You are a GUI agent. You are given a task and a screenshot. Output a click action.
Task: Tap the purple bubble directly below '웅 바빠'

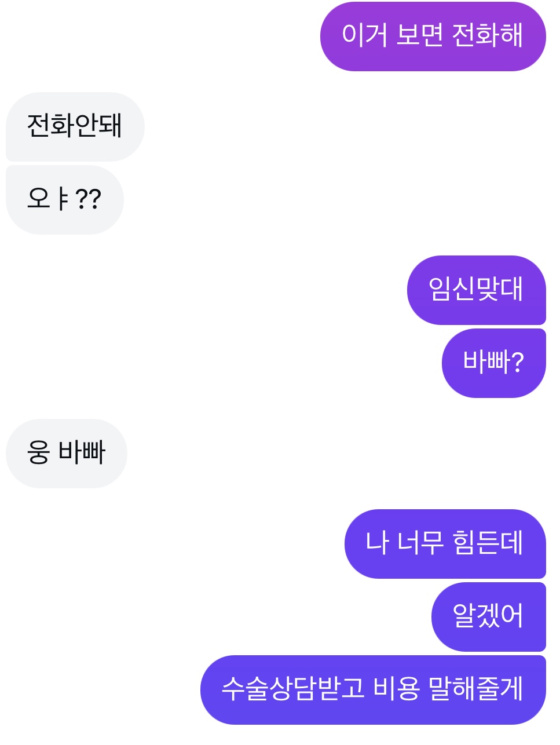click(x=445, y=543)
